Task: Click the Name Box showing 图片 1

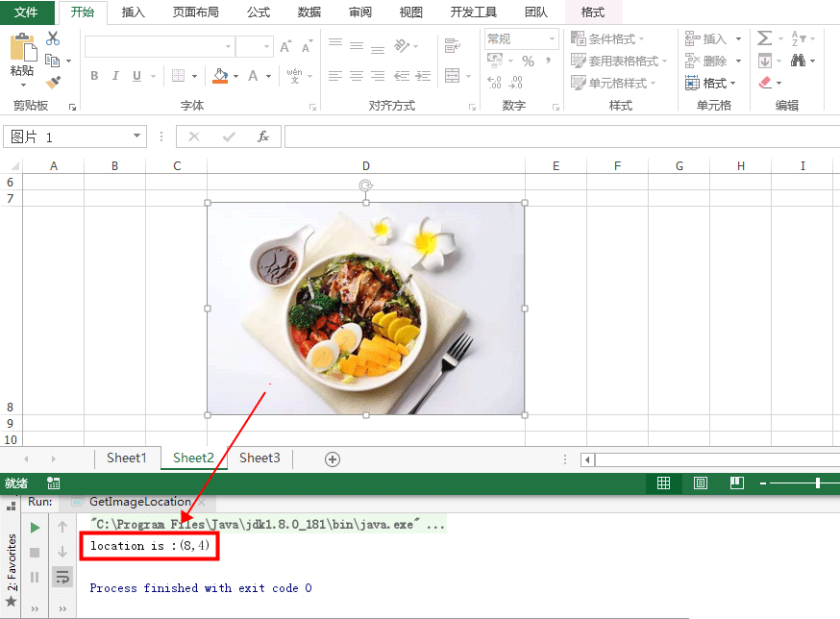Action: [x=67, y=136]
